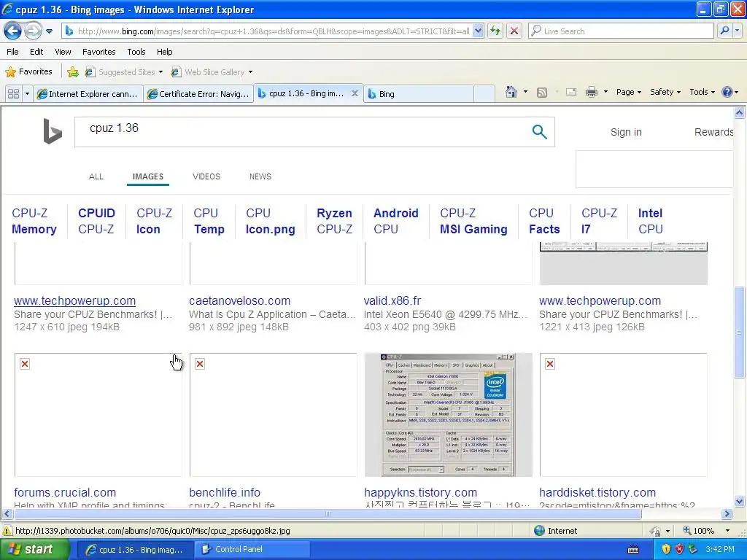Click the Live Search magnifier button
Image resolution: width=747 pixels, height=560 pixels.
[725, 31]
